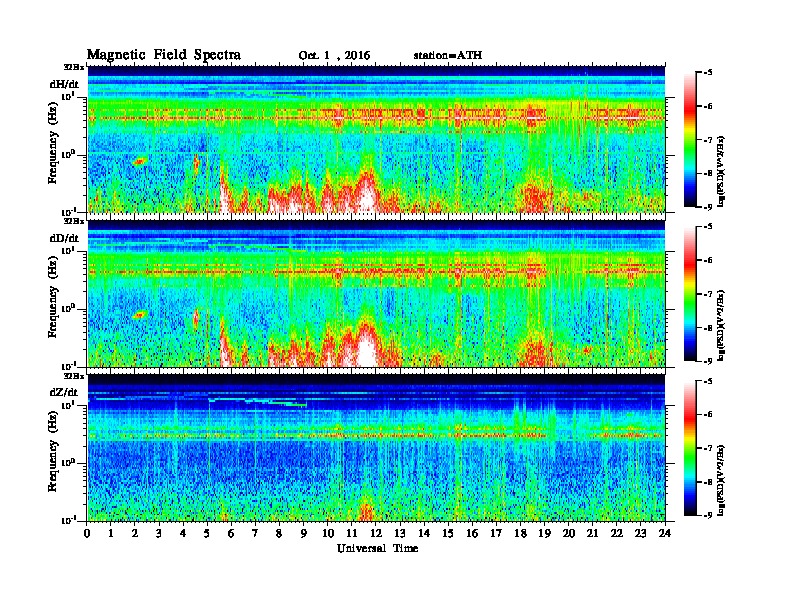Click hour tick label "1" on time axis
The image size is (792, 612).
pyautogui.click(x=111, y=534)
